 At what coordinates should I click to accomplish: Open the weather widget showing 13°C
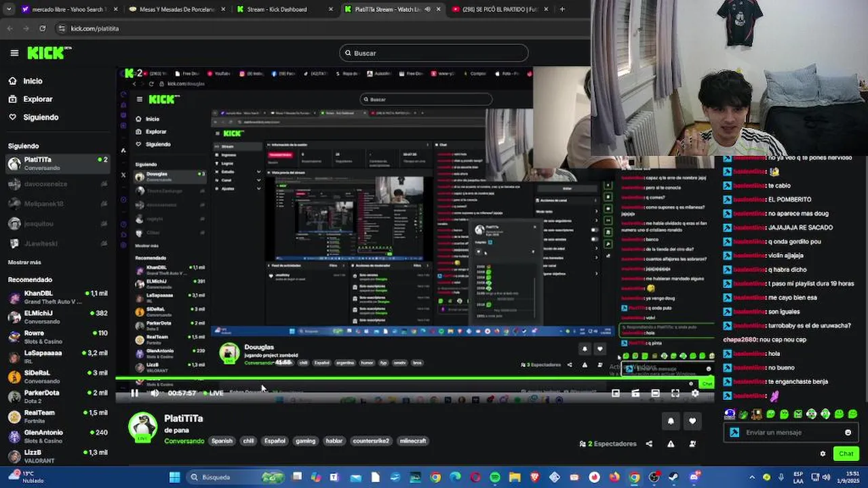[x=24, y=477]
